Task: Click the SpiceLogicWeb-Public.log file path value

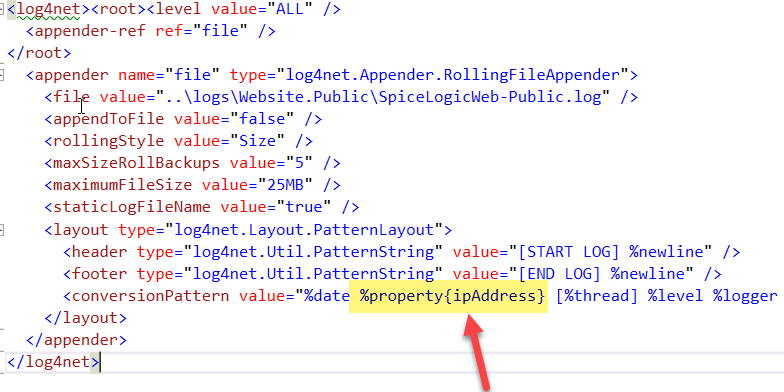Action: coord(384,97)
